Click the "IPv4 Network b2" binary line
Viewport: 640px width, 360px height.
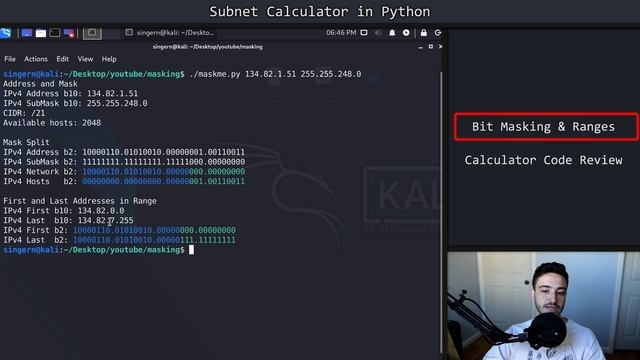point(124,172)
